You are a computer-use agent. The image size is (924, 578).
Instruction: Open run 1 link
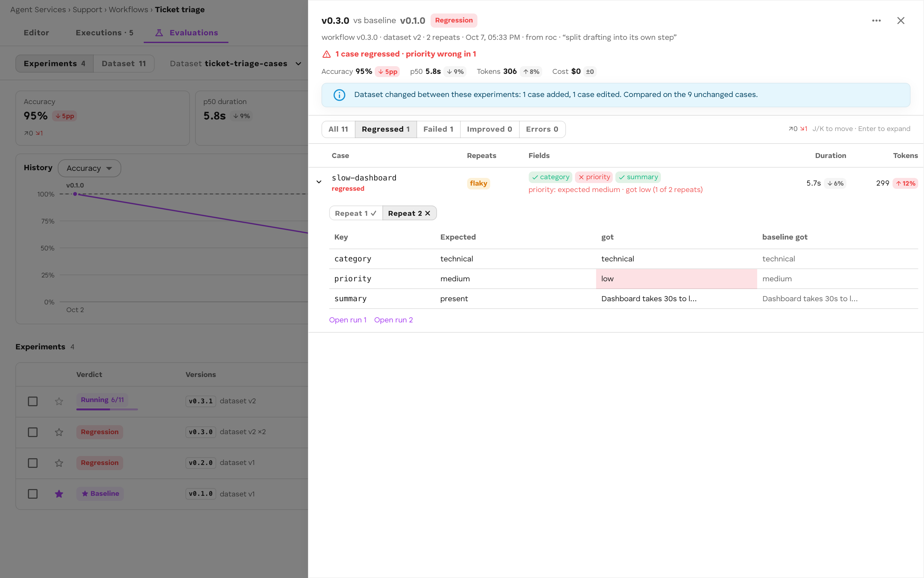point(348,320)
